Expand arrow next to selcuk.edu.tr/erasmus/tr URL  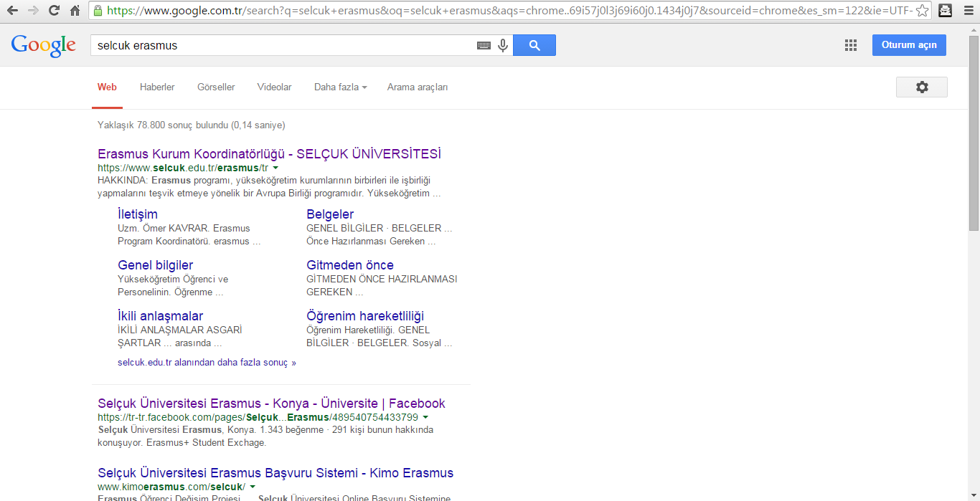(275, 168)
